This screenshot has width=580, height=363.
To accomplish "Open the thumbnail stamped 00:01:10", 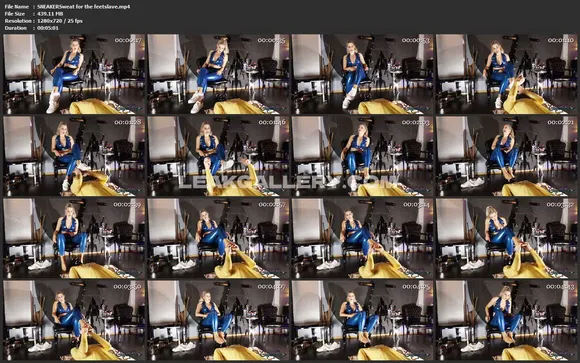I will 506,74.
